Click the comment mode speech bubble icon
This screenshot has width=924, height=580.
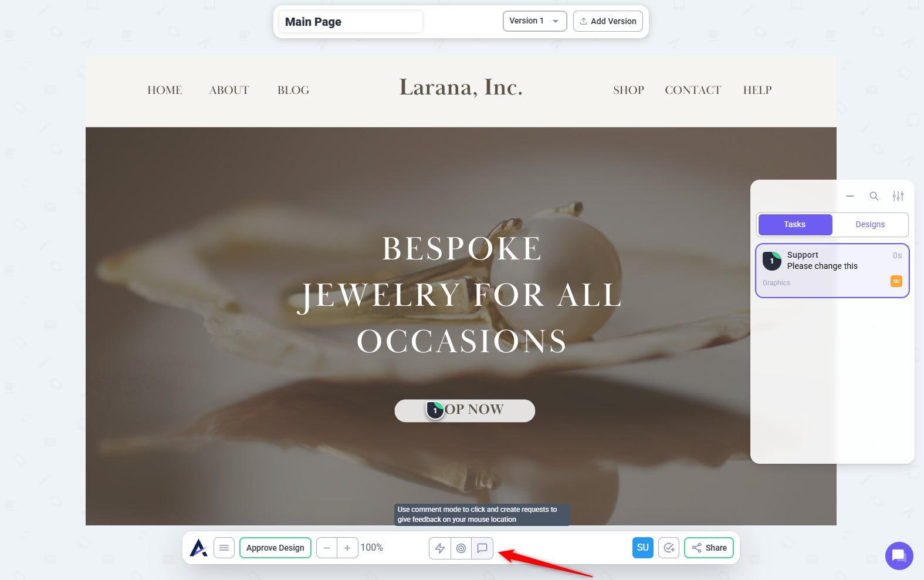pos(482,548)
